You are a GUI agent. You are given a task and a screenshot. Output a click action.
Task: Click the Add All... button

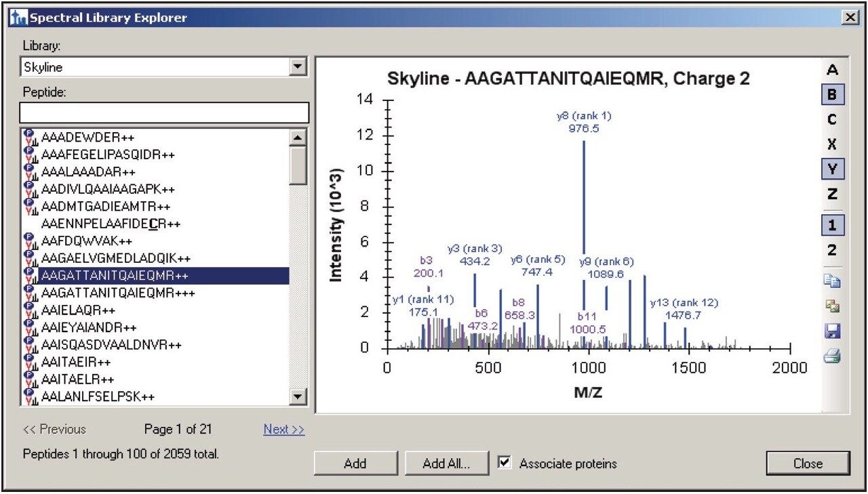(446, 464)
